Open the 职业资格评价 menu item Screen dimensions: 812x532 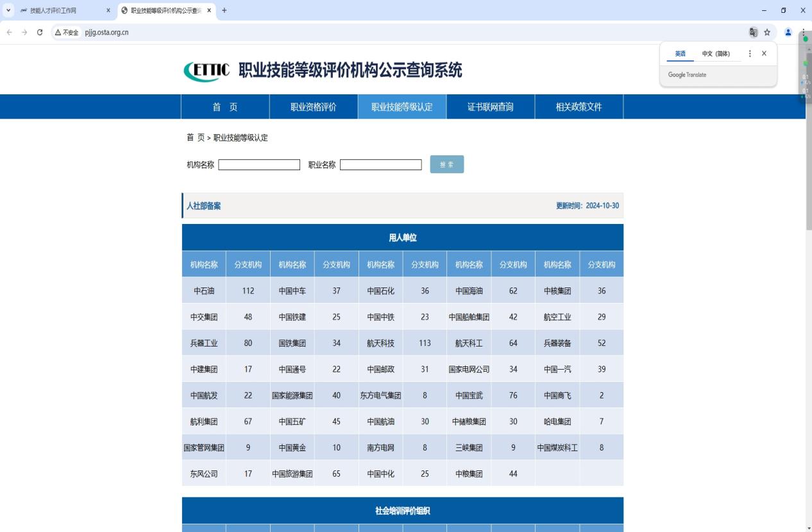tap(313, 107)
